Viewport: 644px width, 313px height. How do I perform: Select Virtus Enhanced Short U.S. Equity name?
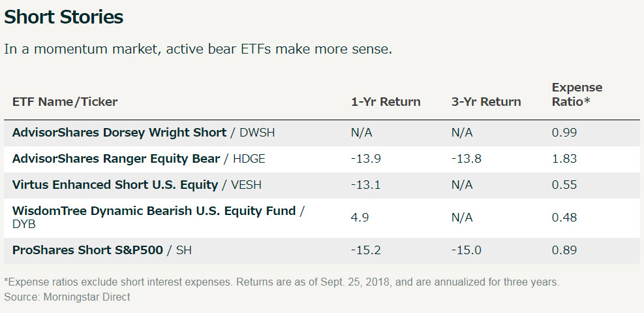click(x=115, y=185)
